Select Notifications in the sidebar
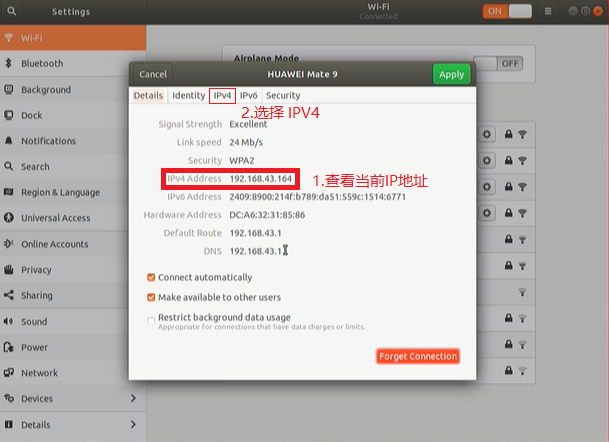 coord(48,141)
